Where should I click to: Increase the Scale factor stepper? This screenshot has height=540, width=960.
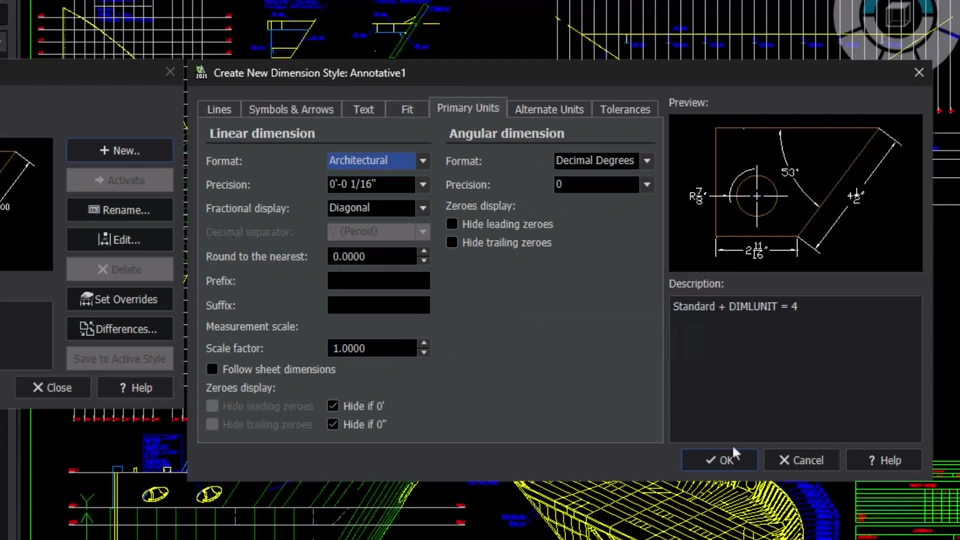(424, 344)
